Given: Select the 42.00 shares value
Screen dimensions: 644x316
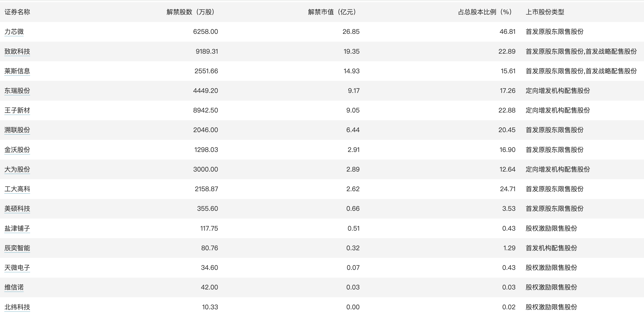Looking at the screenshot, I should tap(210, 287).
